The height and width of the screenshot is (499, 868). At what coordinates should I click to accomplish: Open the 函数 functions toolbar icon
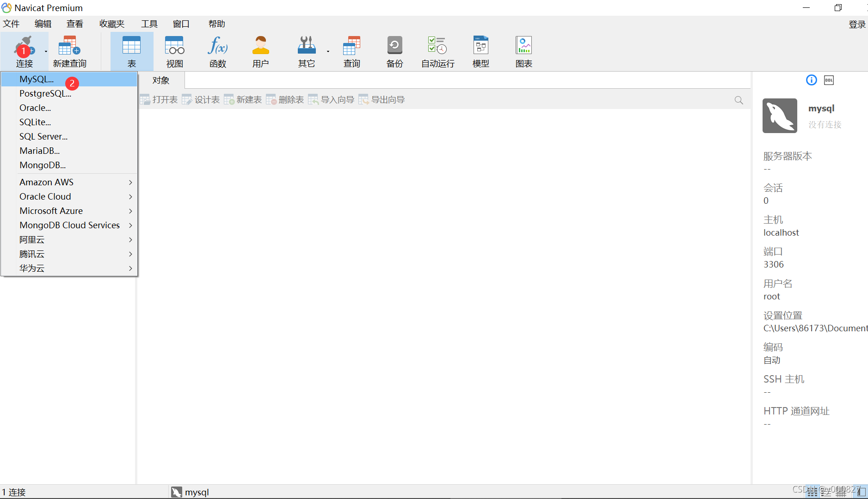click(218, 51)
